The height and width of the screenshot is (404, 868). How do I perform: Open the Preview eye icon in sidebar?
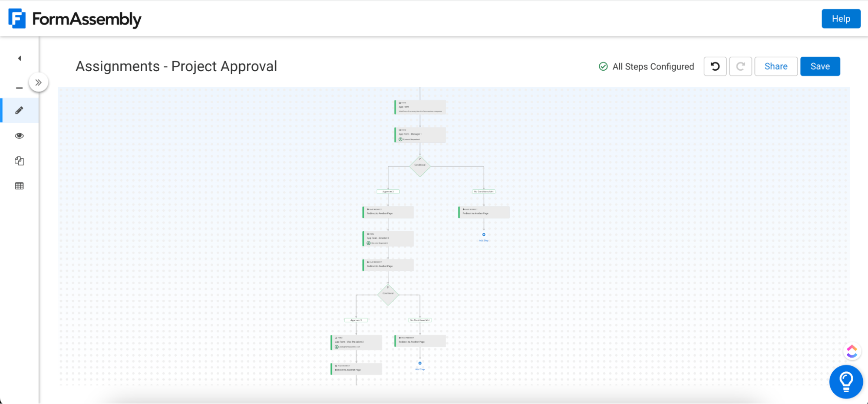(19, 135)
